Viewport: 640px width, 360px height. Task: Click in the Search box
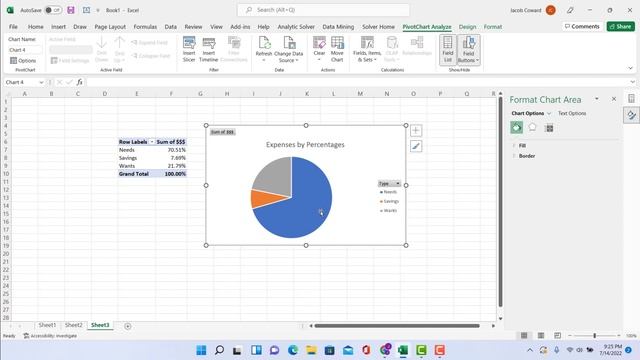click(x=323, y=10)
